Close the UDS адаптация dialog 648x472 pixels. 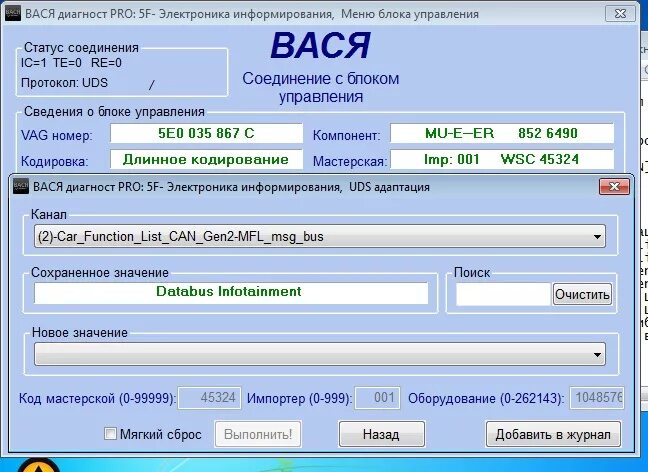click(x=614, y=186)
